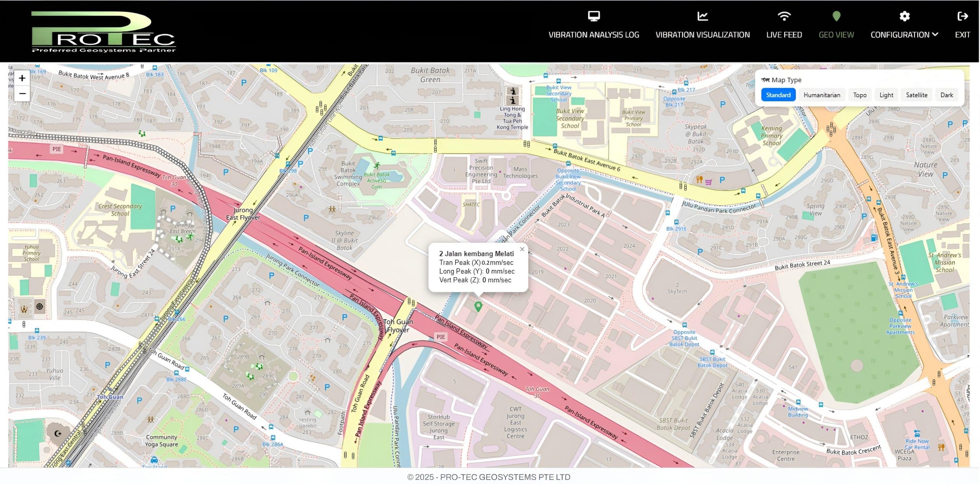The height and width of the screenshot is (484, 980).
Task: Switch map to Humanitarian style
Action: pos(822,95)
